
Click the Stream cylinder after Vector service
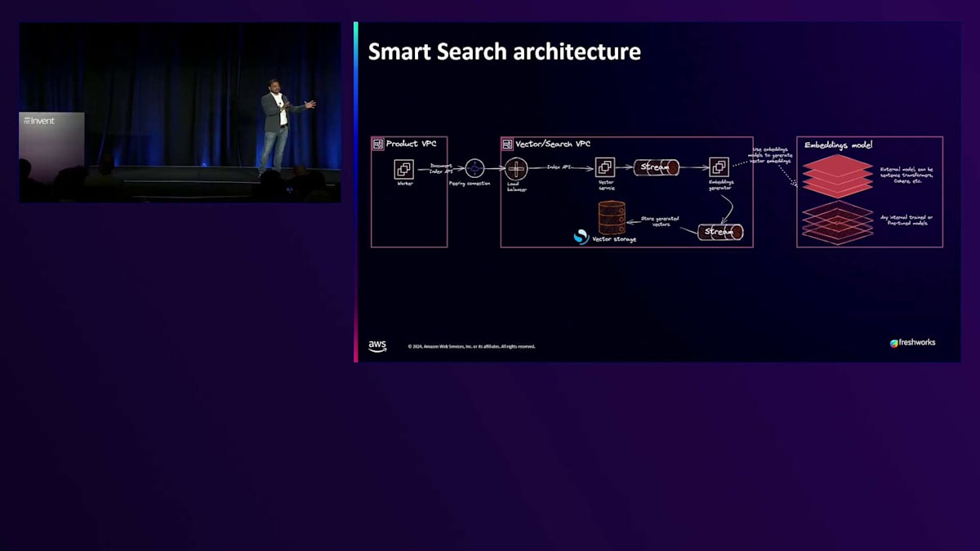pos(657,167)
